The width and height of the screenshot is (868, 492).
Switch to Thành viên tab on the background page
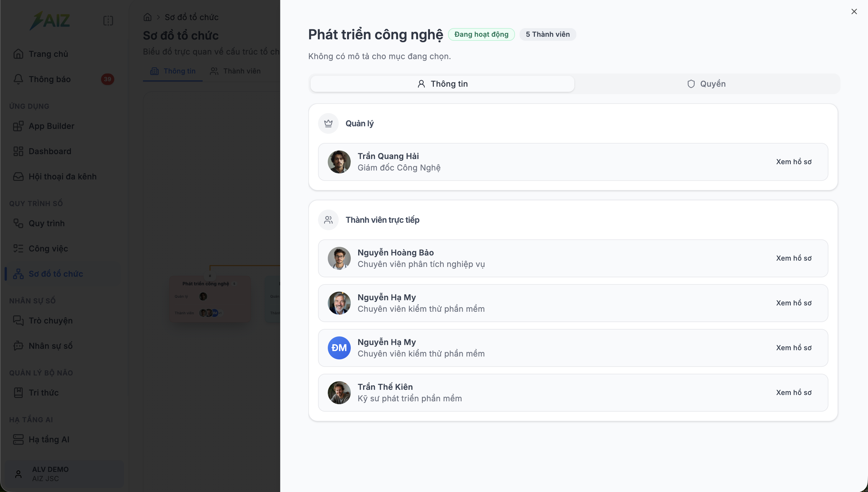(x=235, y=71)
